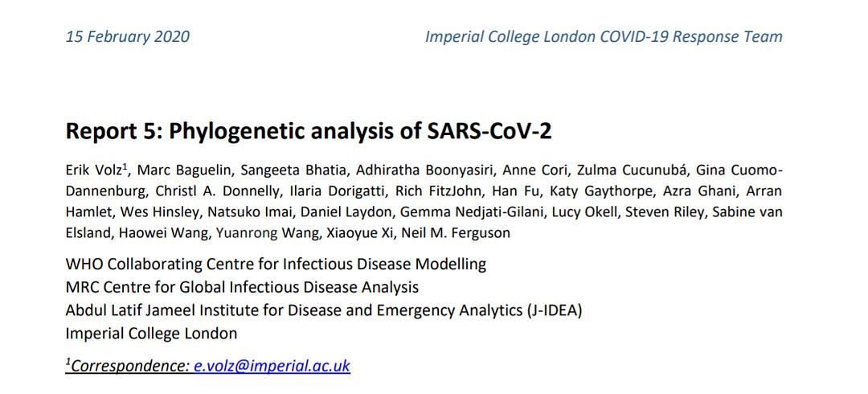
Task: Click the 15 February 2020 date
Action: (x=128, y=36)
